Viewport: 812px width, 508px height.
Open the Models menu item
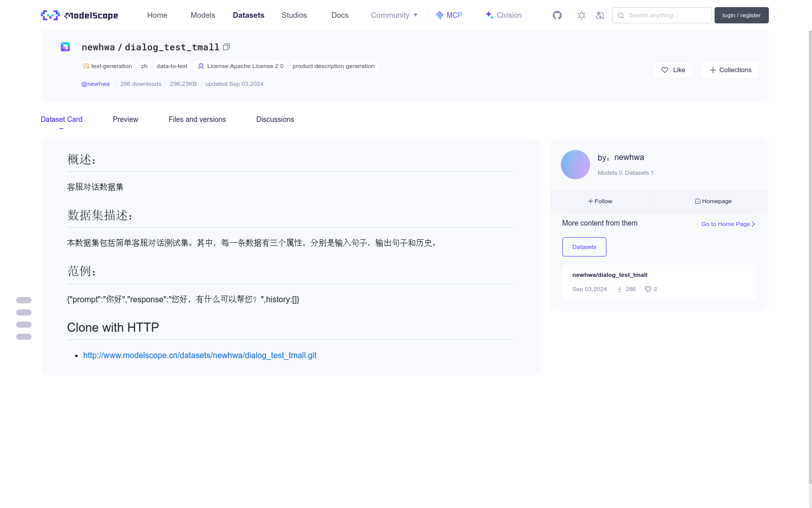tap(203, 15)
